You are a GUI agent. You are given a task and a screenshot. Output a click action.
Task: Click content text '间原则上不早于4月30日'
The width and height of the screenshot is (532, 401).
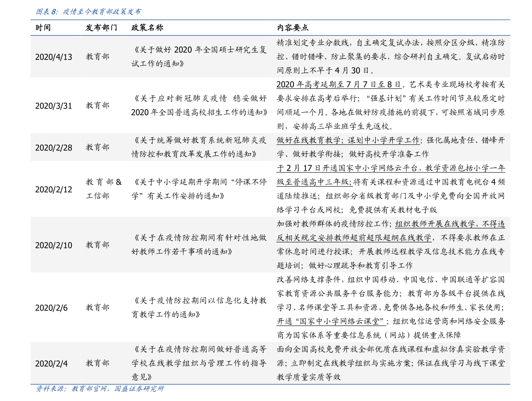[x=323, y=71]
